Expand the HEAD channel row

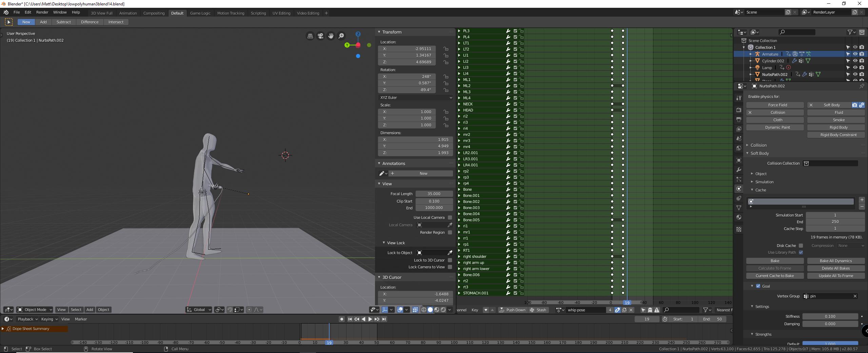(x=459, y=110)
